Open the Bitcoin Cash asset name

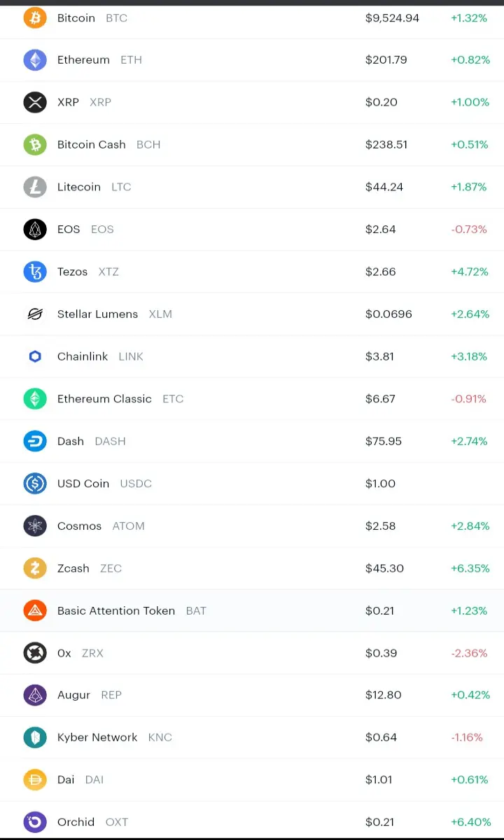pos(92,144)
